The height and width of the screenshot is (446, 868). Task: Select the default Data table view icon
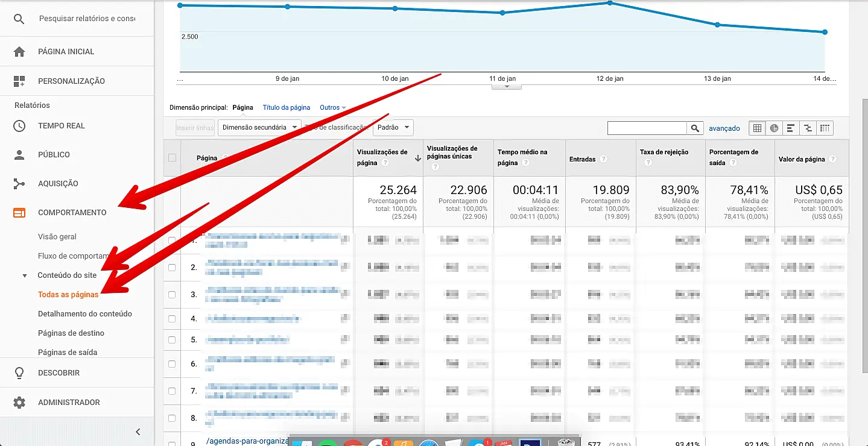click(x=758, y=128)
